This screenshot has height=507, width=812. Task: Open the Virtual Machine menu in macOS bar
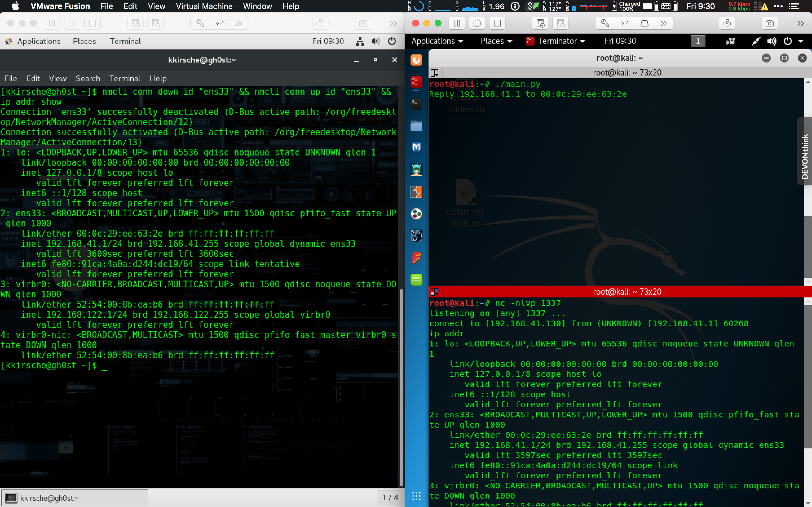(204, 6)
